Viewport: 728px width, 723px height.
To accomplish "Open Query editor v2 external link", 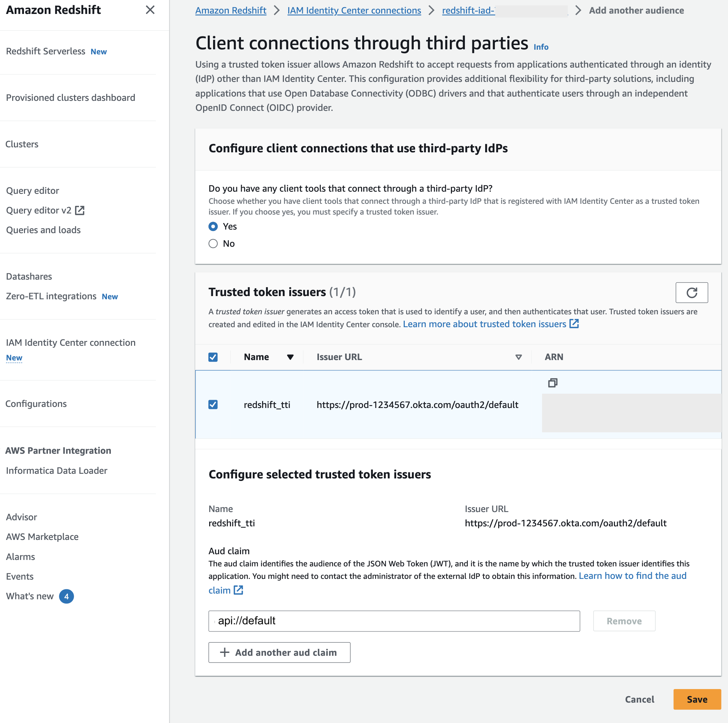I will pyautogui.click(x=79, y=210).
